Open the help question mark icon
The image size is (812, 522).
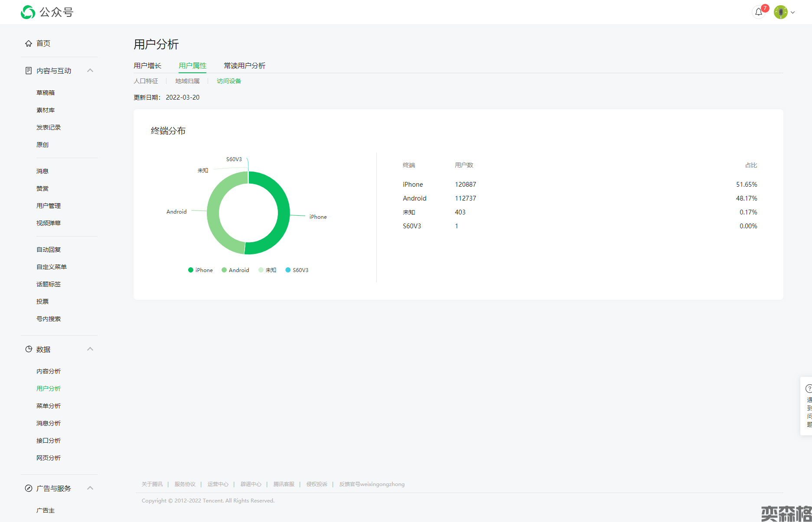(x=809, y=389)
